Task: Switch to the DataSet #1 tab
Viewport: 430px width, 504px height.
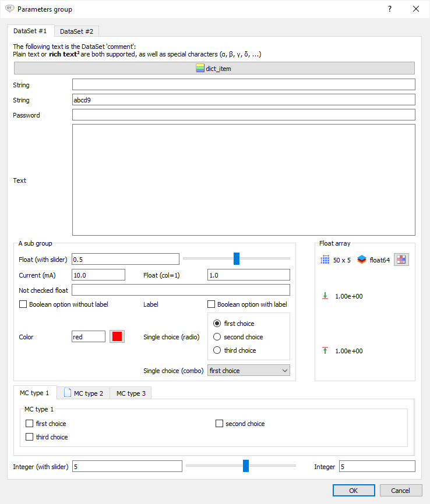Action: click(x=30, y=31)
